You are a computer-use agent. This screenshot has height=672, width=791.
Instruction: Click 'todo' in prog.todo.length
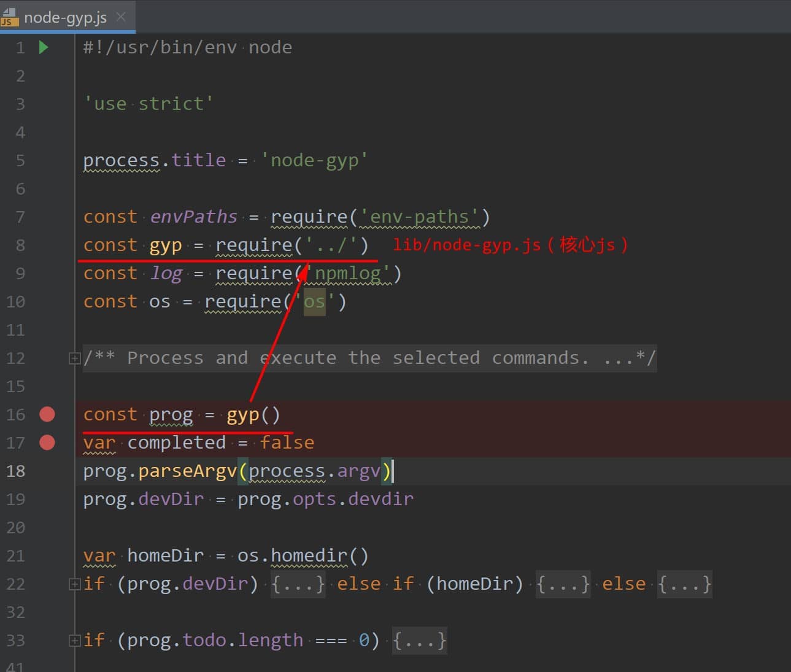(x=204, y=640)
